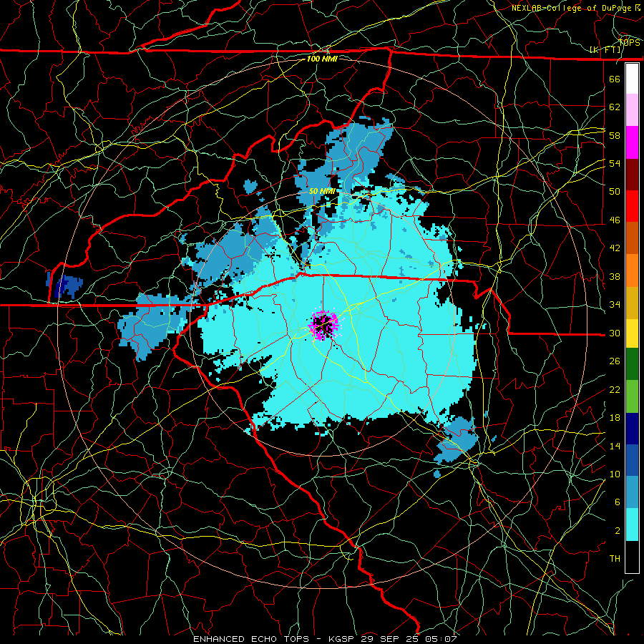Click the dark green 30 kft legend swatch
The image size is (644, 644).
click(x=632, y=365)
